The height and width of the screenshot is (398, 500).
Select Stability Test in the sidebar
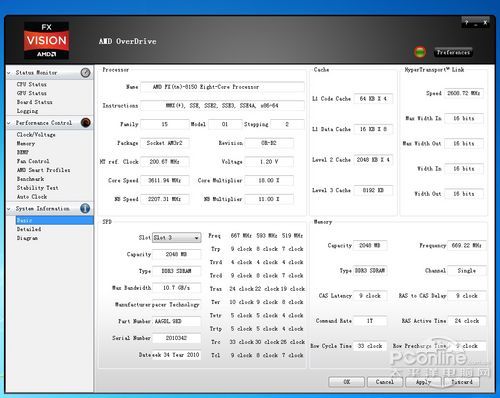38,188
